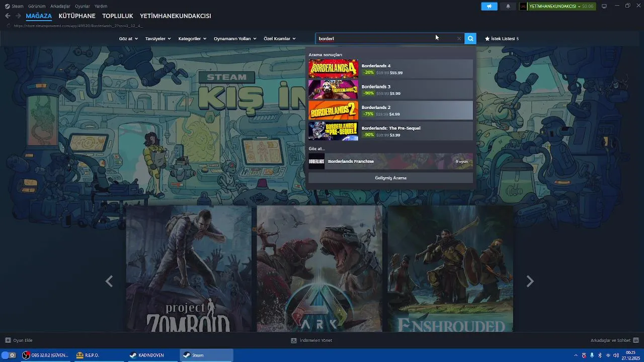Switch to the TOPLULUK tab

118,16
